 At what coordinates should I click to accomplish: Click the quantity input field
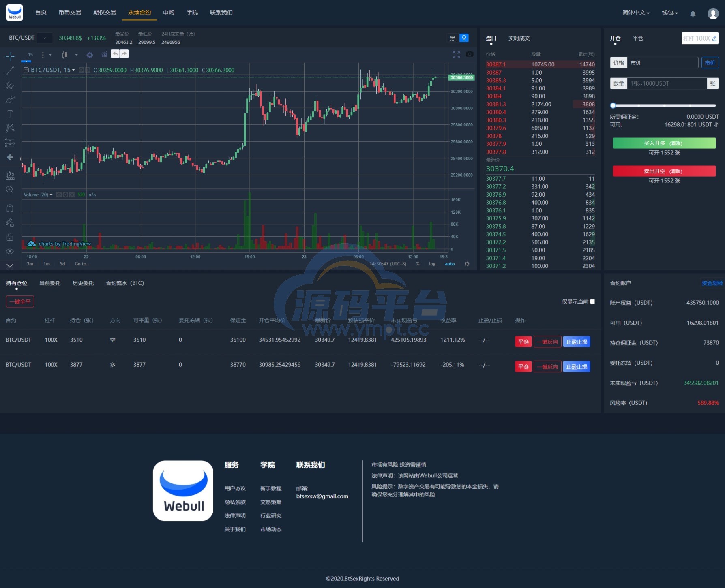(x=667, y=83)
